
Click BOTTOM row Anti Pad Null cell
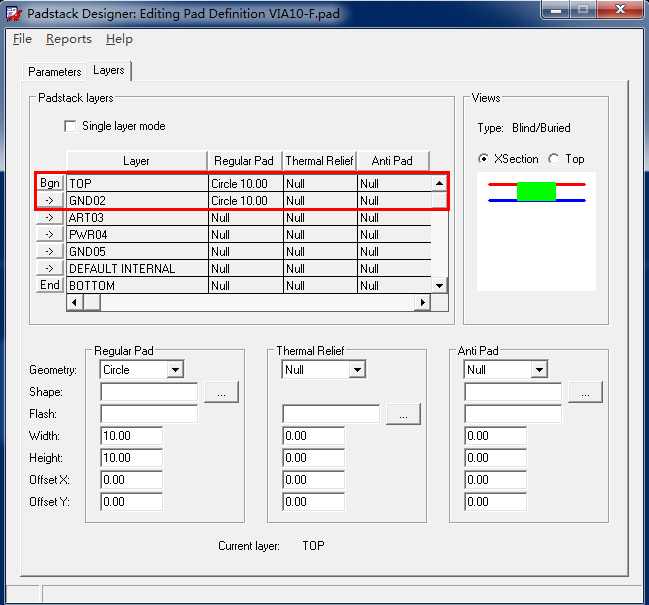(x=394, y=286)
